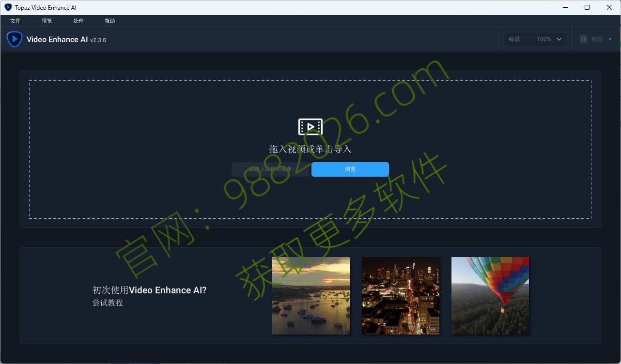Maximize the Topaz Video Enhance AI window
The width and height of the screenshot is (621, 364).
[x=587, y=7]
